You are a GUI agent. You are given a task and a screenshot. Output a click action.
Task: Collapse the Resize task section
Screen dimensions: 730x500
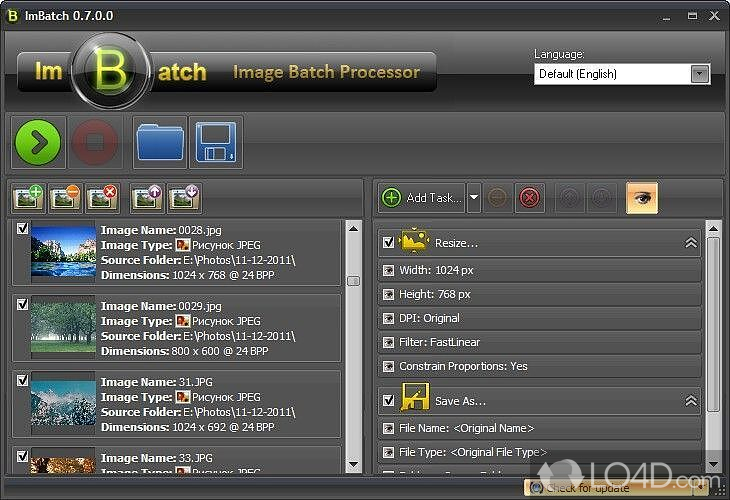coord(691,243)
